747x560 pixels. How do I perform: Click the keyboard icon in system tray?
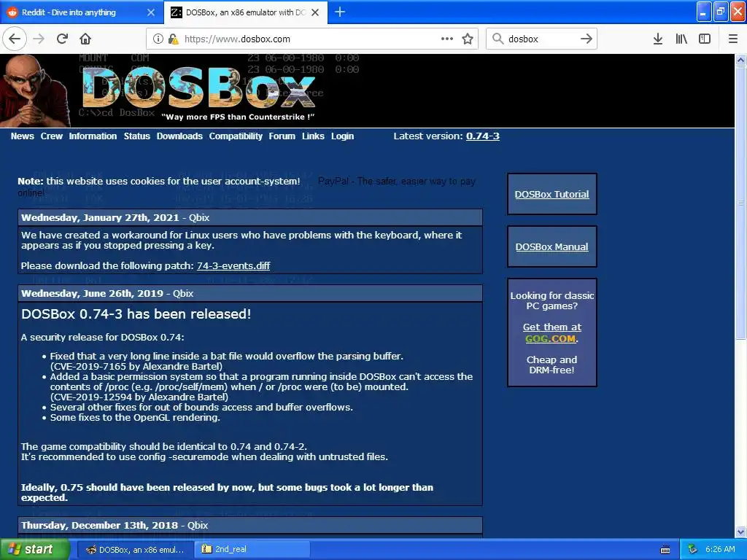pyautogui.click(x=665, y=550)
